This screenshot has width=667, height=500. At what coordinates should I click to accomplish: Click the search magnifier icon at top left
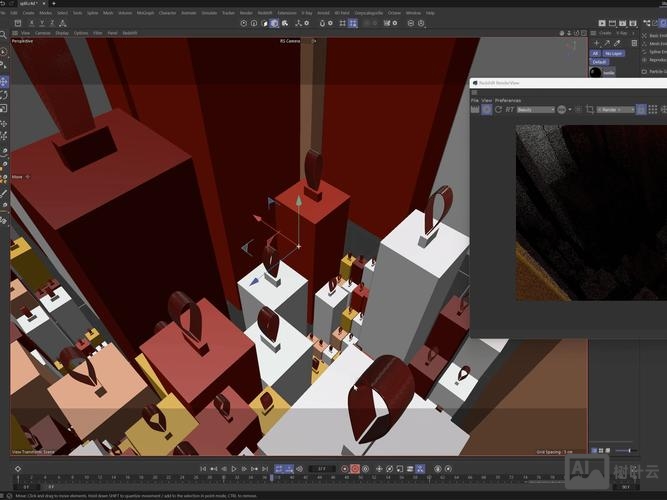[x=4, y=34]
